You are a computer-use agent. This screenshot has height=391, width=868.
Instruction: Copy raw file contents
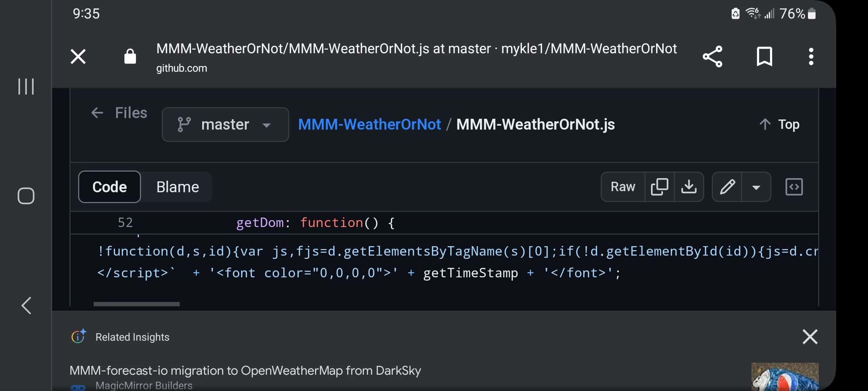[659, 187]
